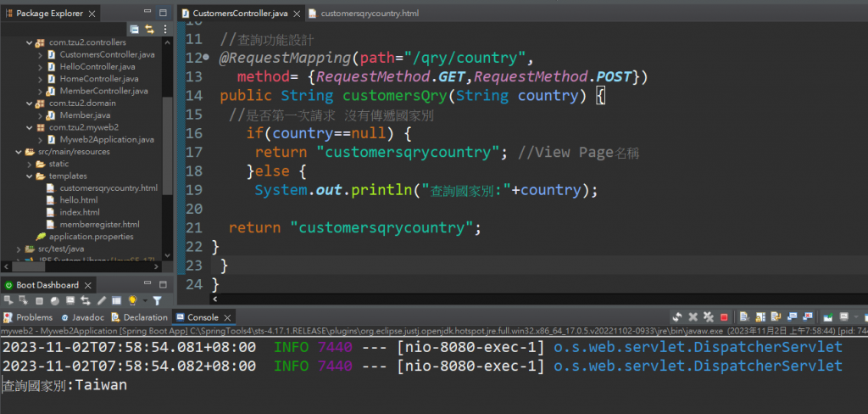This screenshot has width=868, height=414.
Task: Click console output line 'Taiwan'
Action: click(x=64, y=385)
